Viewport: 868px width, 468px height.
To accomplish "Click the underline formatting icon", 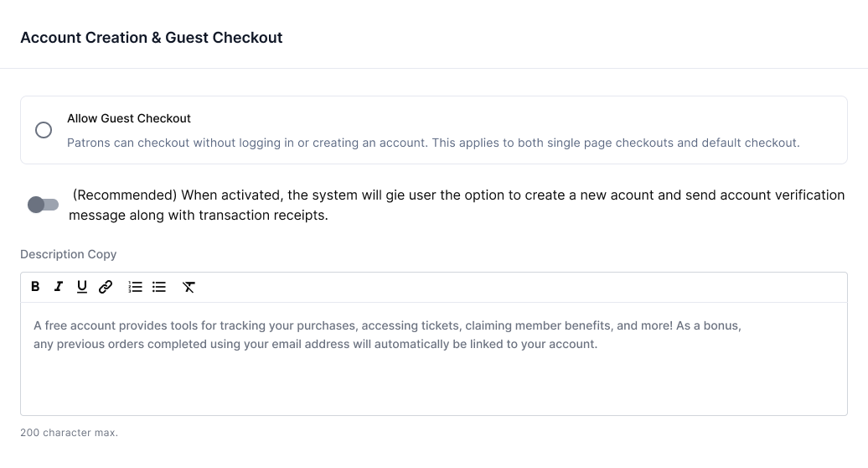I will point(82,287).
